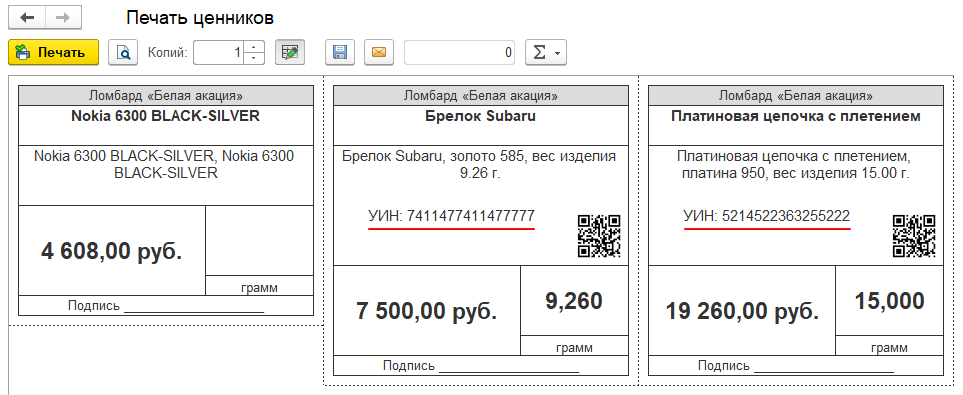Click QR code on Платиновая цепочка tag
This screenshot has width=963, height=395.
(x=914, y=235)
